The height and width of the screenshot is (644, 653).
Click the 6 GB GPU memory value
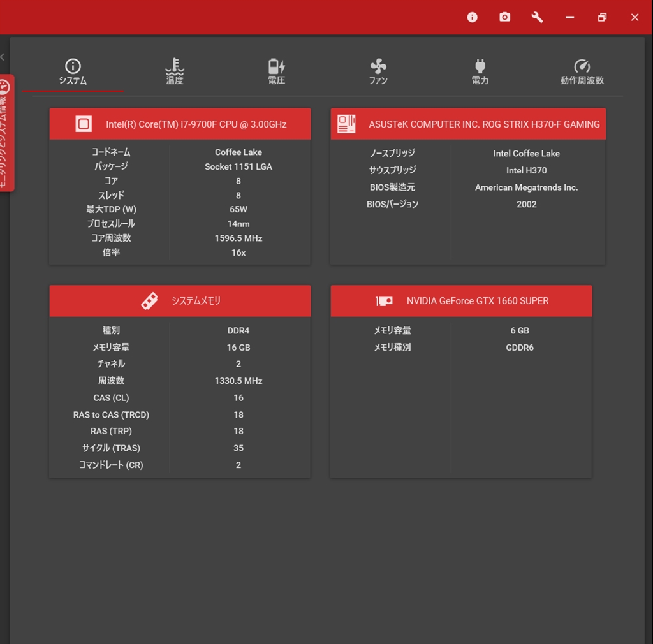point(519,330)
